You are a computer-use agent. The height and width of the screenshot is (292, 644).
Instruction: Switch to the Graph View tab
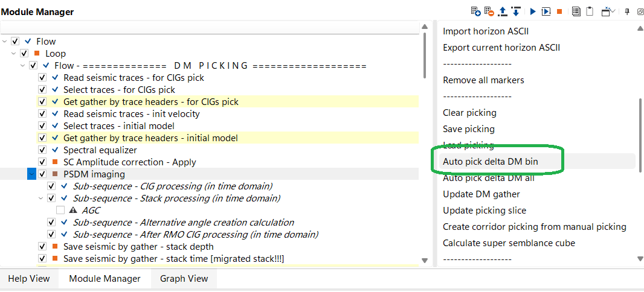click(x=184, y=279)
